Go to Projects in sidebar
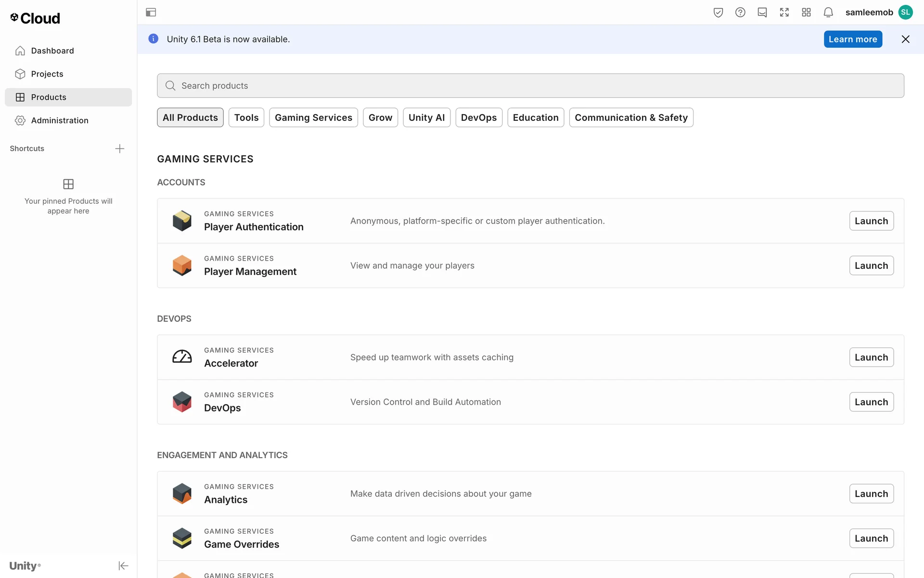Image resolution: width=924 pixels, height=578 pixels. tap(47, 74)
